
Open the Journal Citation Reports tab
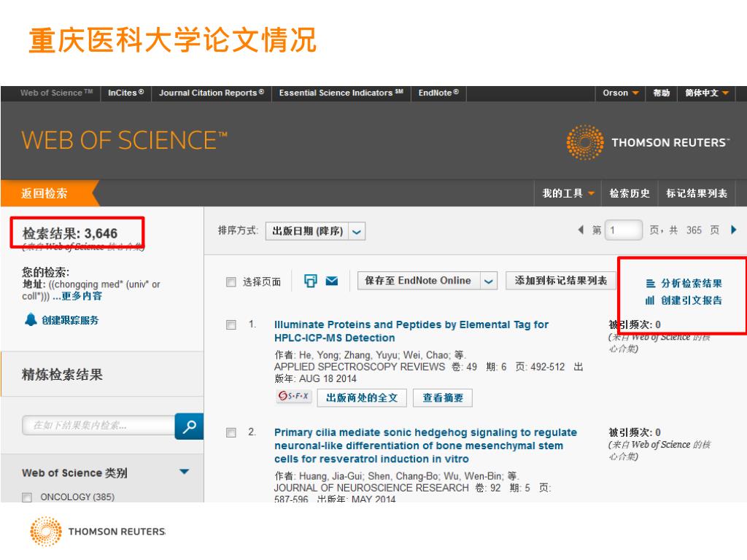(x=212, y=93)
